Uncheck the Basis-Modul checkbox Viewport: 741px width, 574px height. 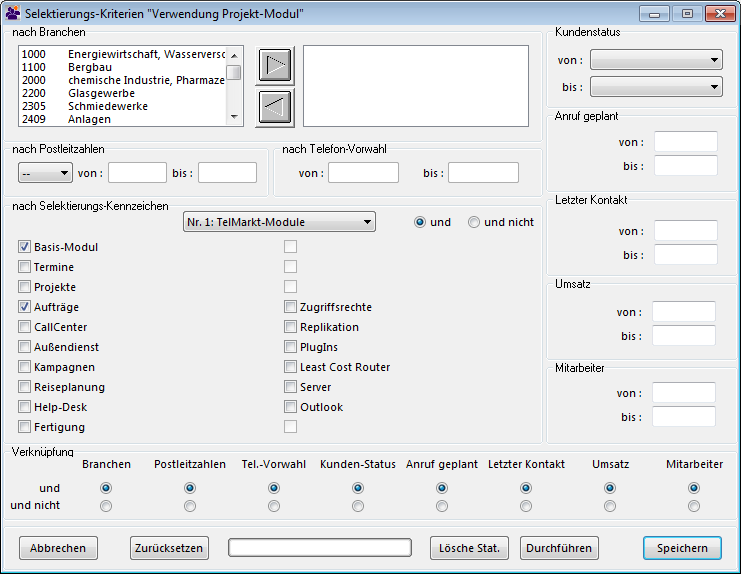click(24, 247)
